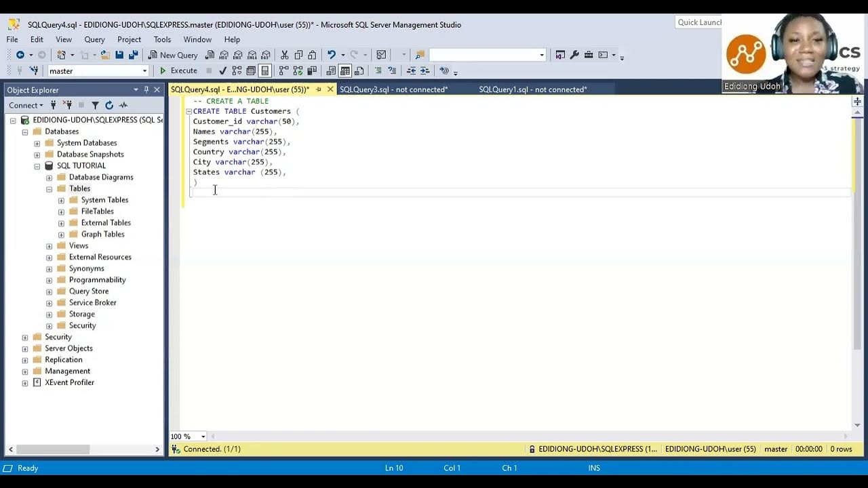This screenshot has width=868, height=488.
Task: Toggle Include Live Query Statistics
Action: pyautogui.click(x=298, y=70)
